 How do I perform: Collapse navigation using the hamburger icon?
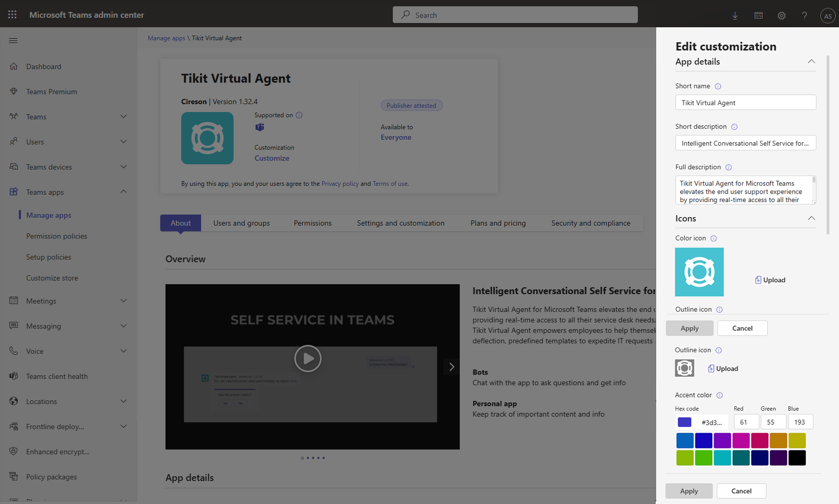[x=13, y=40]
